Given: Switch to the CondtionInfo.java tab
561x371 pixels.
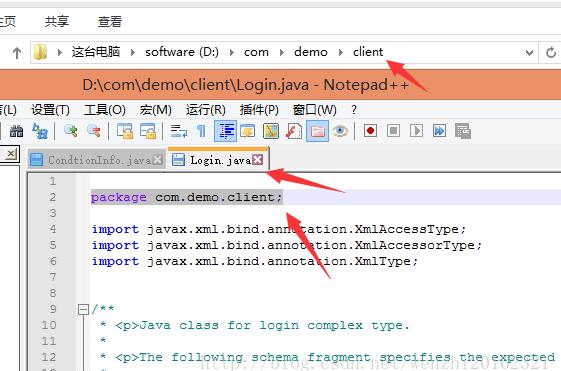Looking at the screenshot, I should tap(97, 160).
